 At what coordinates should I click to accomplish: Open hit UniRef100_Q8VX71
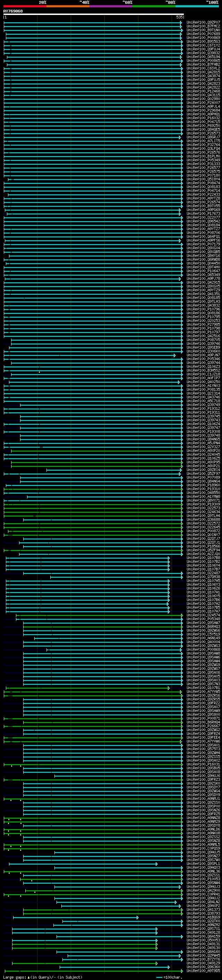point(203,500)
